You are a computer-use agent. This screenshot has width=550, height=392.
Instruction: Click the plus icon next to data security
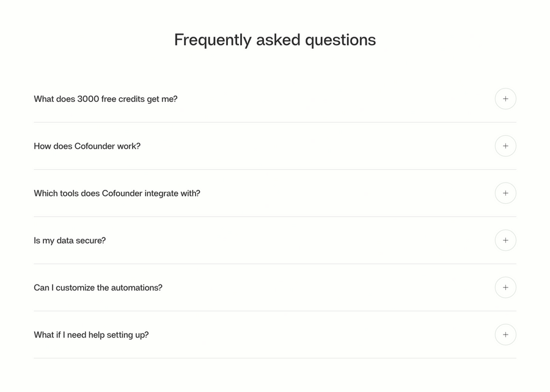pyautogui.click(x=505, y=240)
